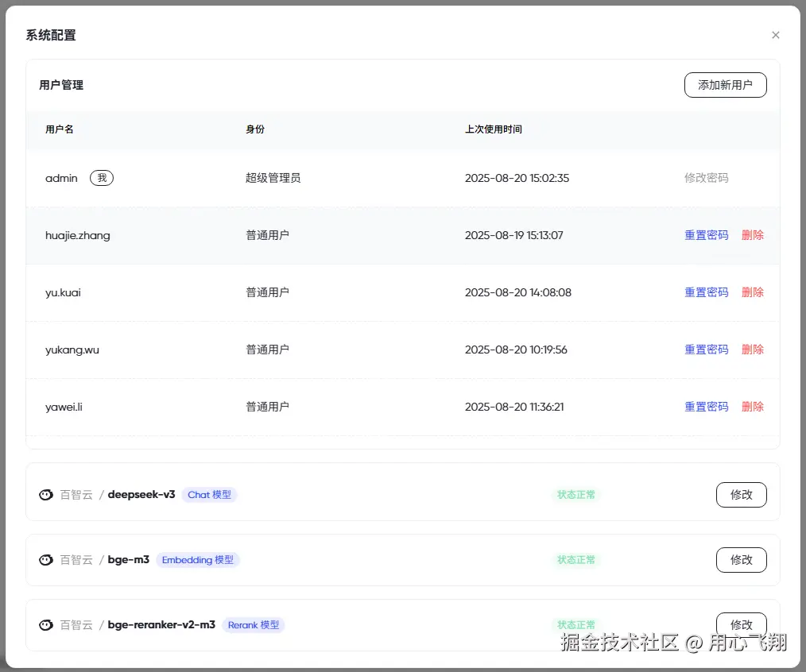Click 修改 for bge-reranker-v2-m3 model
The height and width of the screenshot is (672, 806).
[742, 624]
